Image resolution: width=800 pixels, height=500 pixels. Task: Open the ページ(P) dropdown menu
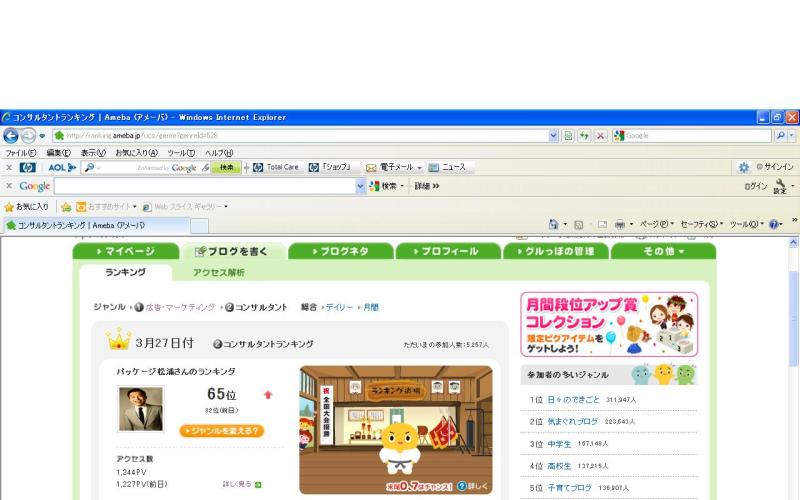click(657, 224)
